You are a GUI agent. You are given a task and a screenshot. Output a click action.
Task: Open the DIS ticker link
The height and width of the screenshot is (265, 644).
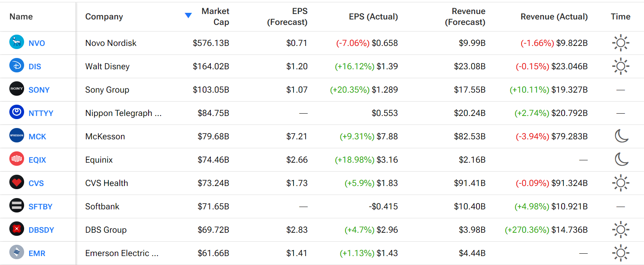(35, 67)
